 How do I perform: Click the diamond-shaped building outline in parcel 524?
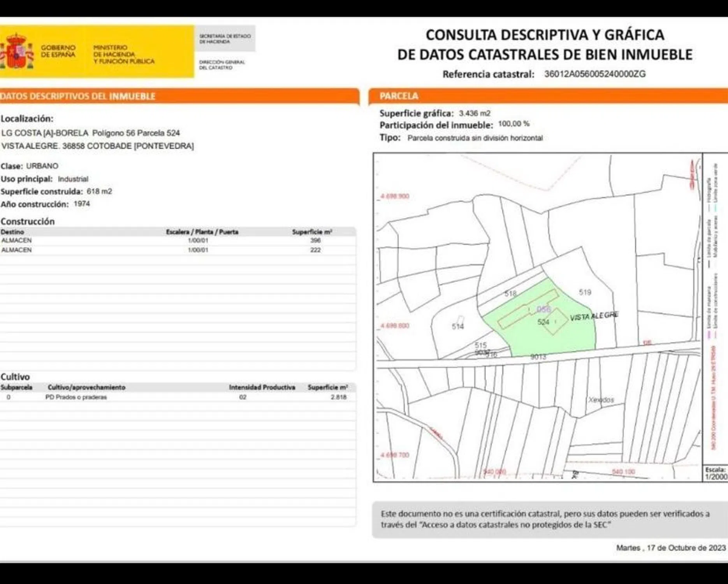tap(556, 321)
